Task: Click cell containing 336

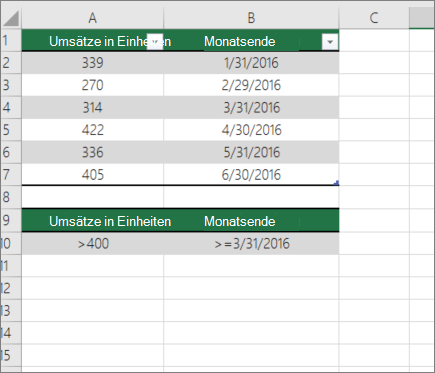Action: [x=93, y=152]
